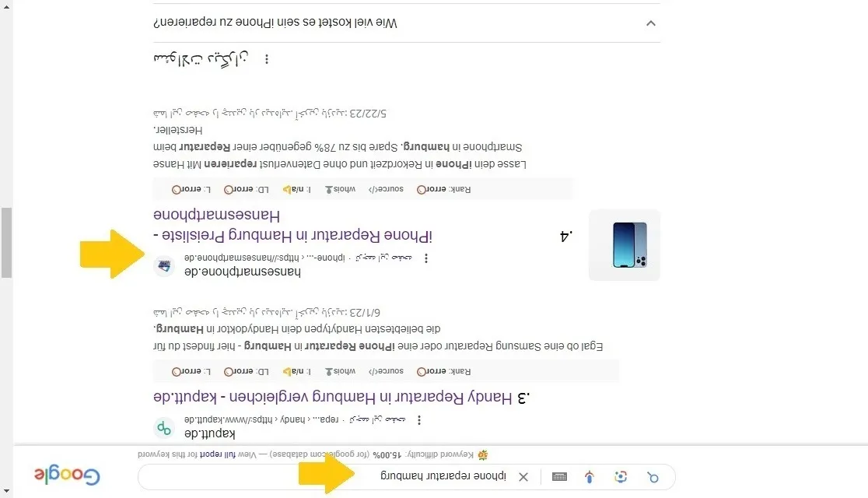Click 'source' in hansesmartphone.de SEO bar
The height and width of the screenshot is (498, 868).
coord(386,189)
